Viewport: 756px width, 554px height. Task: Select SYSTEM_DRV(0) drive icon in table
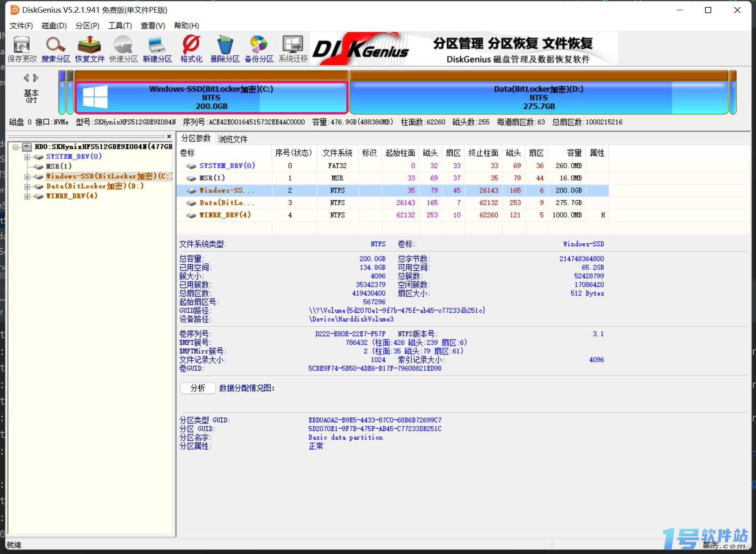(191, 166)
